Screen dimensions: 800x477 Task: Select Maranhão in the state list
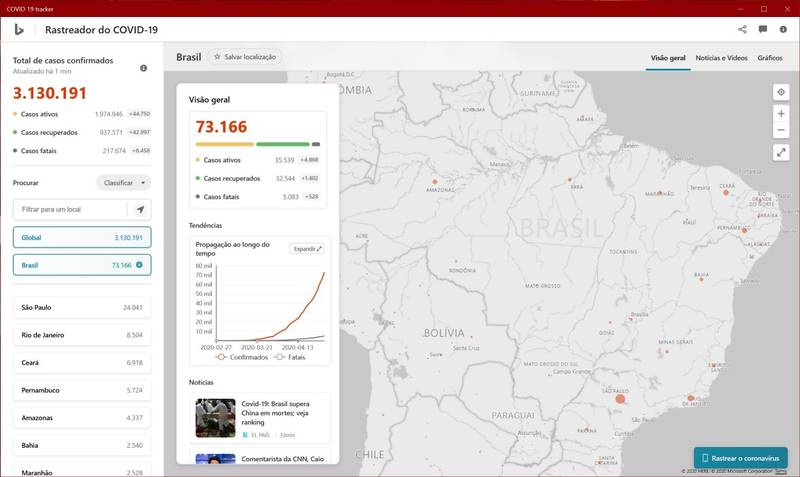point(82,471)
